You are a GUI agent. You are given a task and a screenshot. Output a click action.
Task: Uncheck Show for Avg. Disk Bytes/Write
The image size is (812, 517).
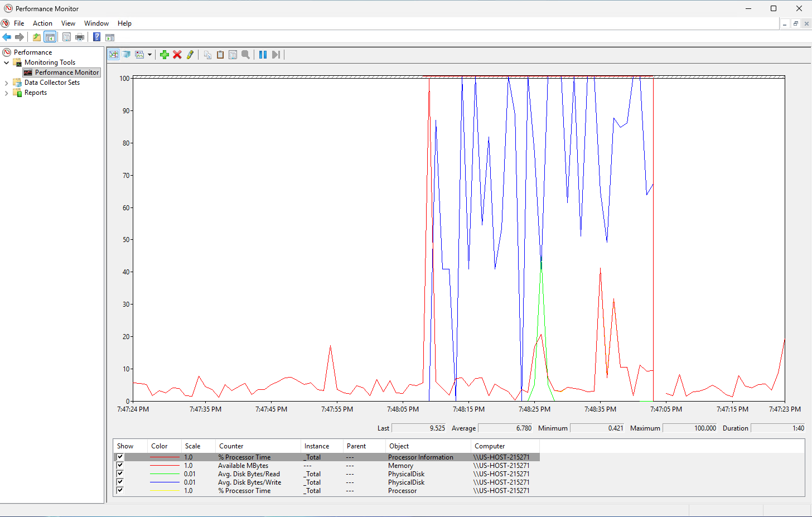click(120, 482)
